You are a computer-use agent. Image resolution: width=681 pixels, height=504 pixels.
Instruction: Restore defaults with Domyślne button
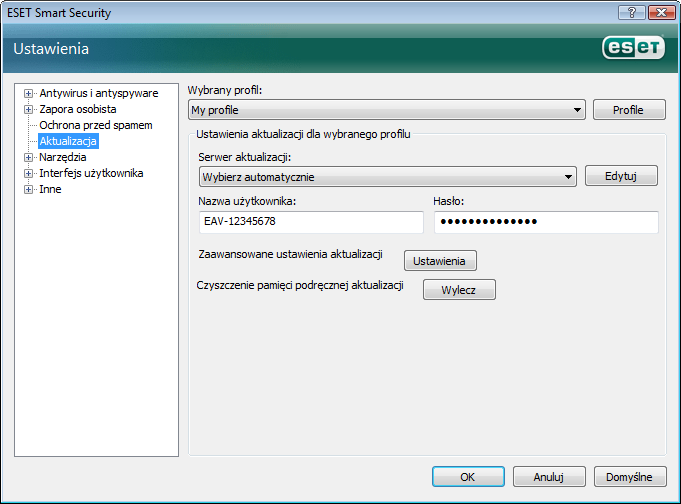630,477
